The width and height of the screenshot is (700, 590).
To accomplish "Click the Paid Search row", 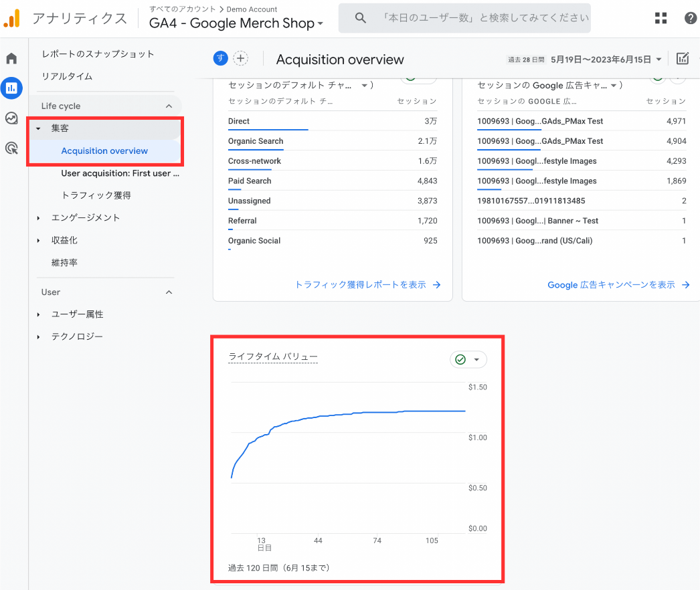I will (333, 181).
